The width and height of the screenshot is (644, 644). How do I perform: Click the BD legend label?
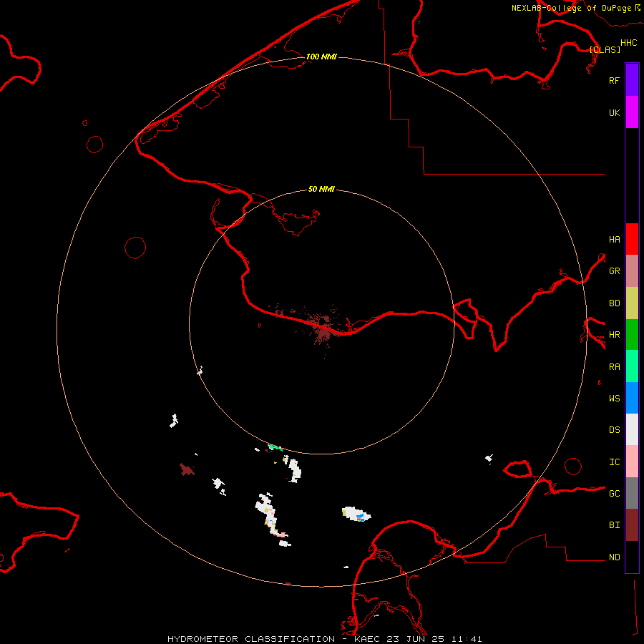pos(614,303)
